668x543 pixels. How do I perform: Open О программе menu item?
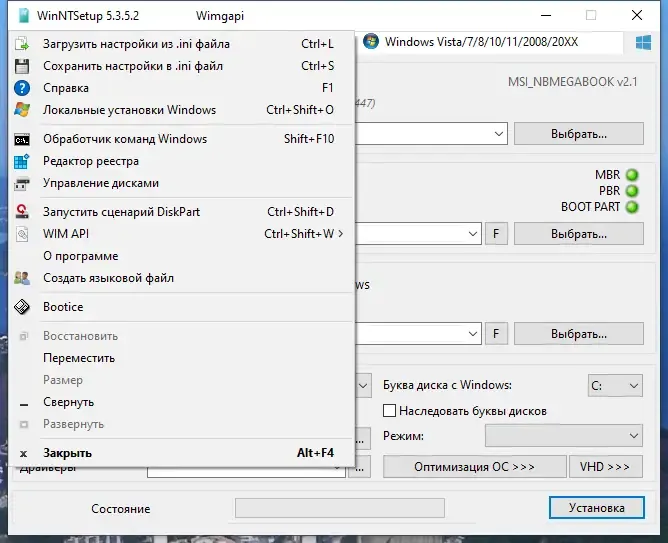click(182, 256)
